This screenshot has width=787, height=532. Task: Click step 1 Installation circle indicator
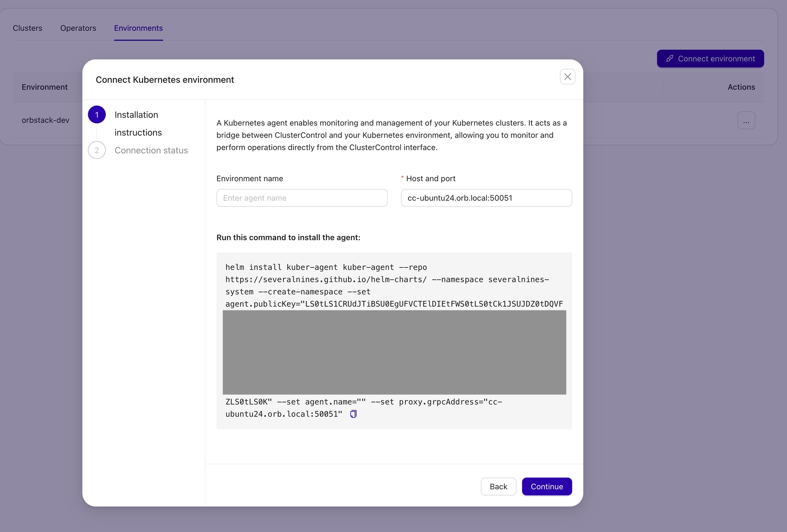point(97,115)
